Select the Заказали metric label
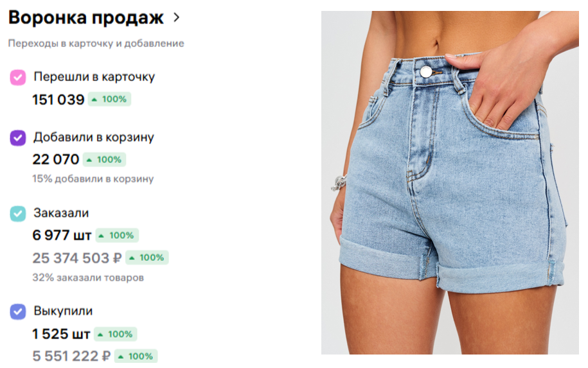The image size is (588, 368). pyautogui.click(x=61, y=213)
